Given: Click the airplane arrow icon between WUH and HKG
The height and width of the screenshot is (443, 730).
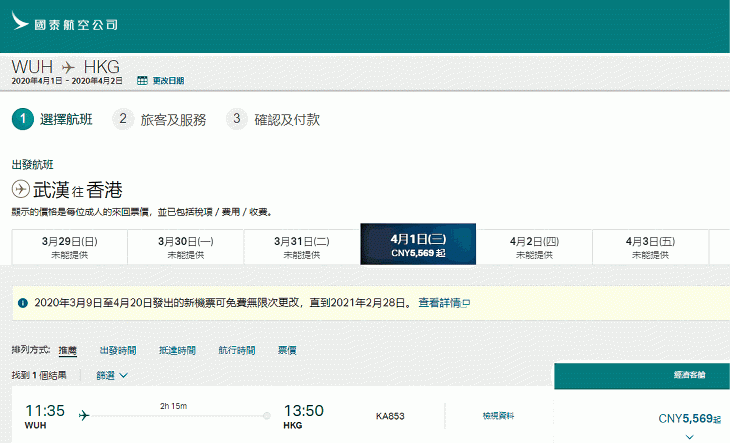Looking at the screenshot, I should [x=68, y=67].
